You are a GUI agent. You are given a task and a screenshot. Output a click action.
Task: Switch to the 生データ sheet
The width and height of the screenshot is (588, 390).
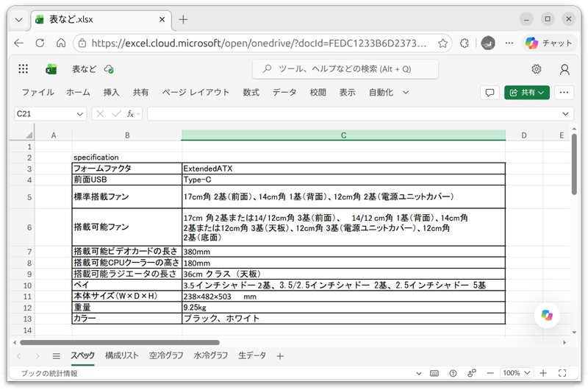252,356
